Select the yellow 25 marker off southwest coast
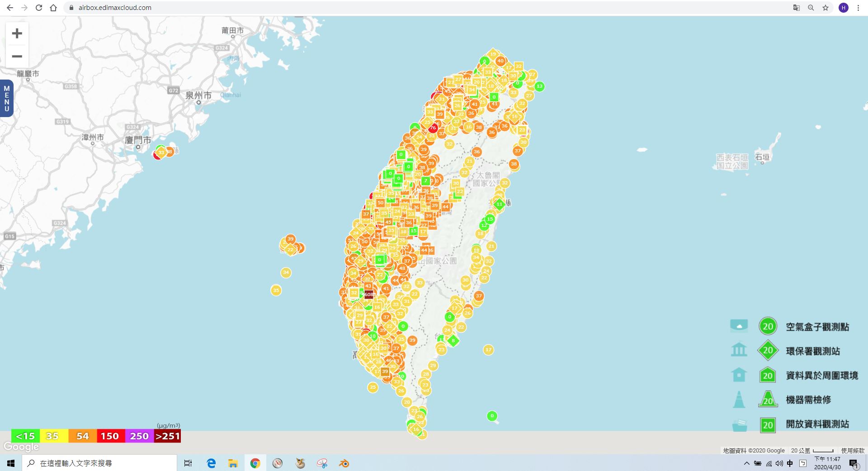The height and width of the screenshot is (471, 868). click(373, 387)
